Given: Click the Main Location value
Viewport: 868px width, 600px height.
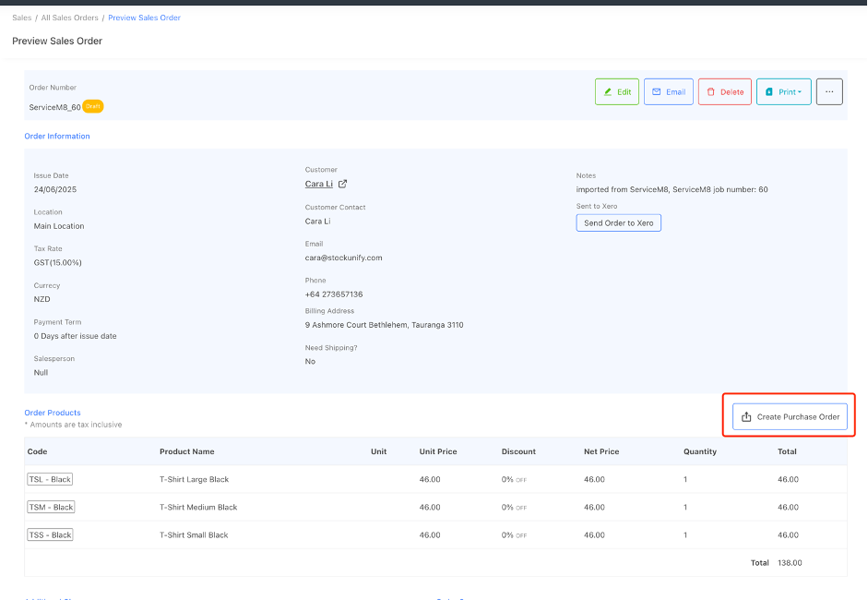Looking at the screenshot, I should tap(59, 226).
